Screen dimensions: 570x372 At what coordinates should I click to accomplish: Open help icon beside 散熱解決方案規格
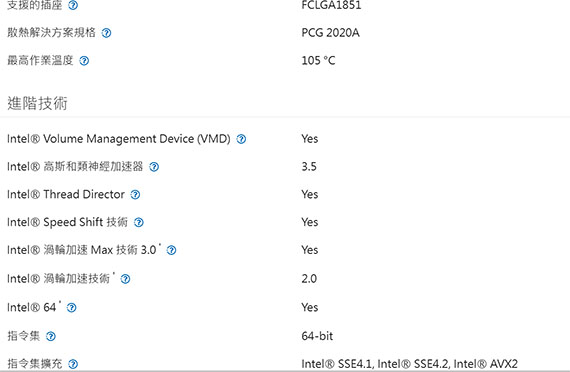point(106,33)
